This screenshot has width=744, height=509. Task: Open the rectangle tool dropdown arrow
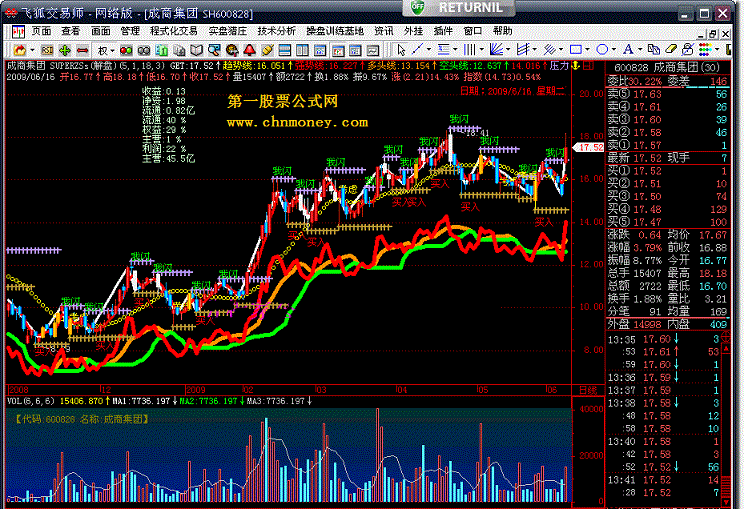(x=587, y=50)
